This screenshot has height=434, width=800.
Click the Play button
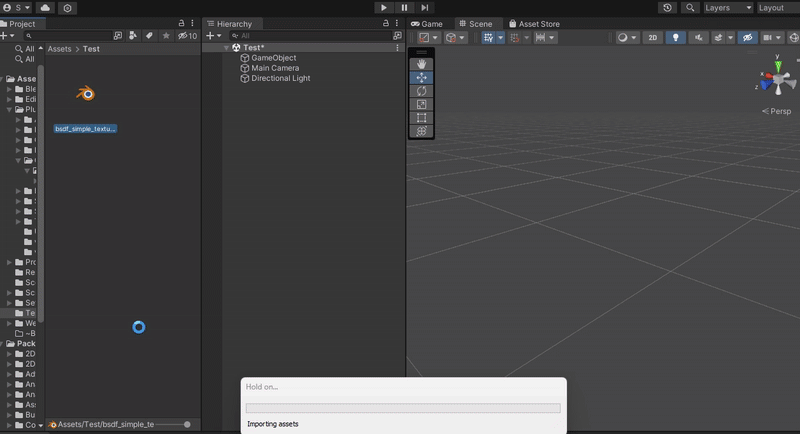(x=384, y=8)
